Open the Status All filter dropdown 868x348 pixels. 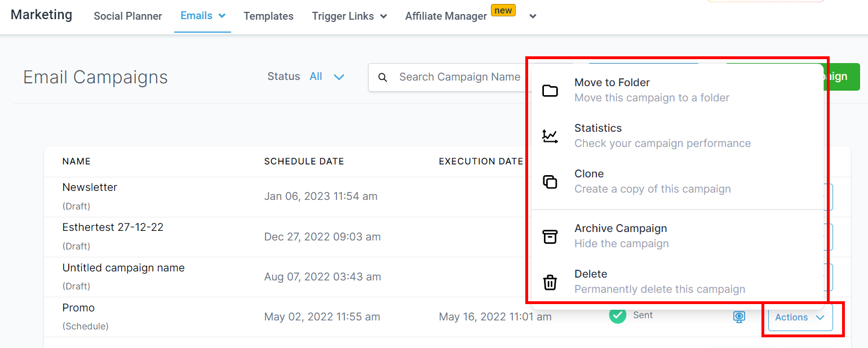(327, 77)
